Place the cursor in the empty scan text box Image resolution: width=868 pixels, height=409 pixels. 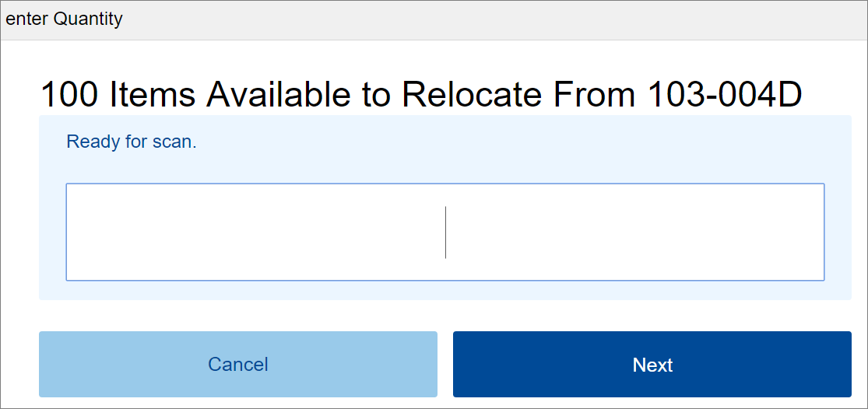[x=445, y=232]
